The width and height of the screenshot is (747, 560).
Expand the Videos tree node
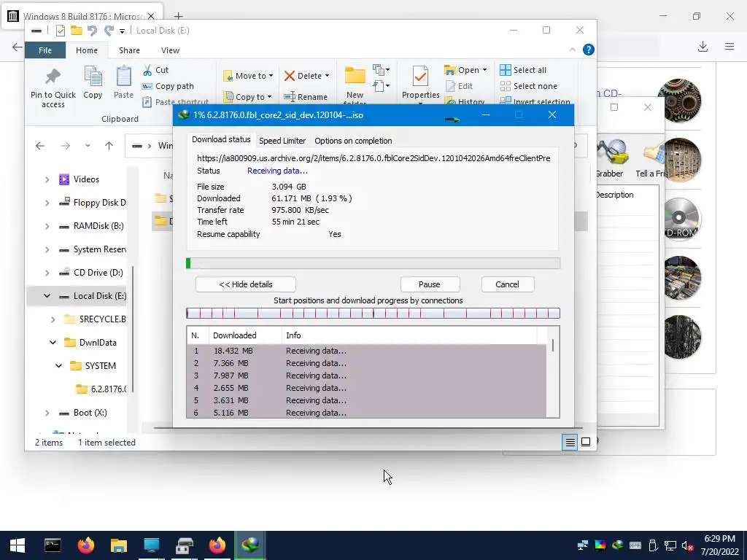click(x=47, y=179)
